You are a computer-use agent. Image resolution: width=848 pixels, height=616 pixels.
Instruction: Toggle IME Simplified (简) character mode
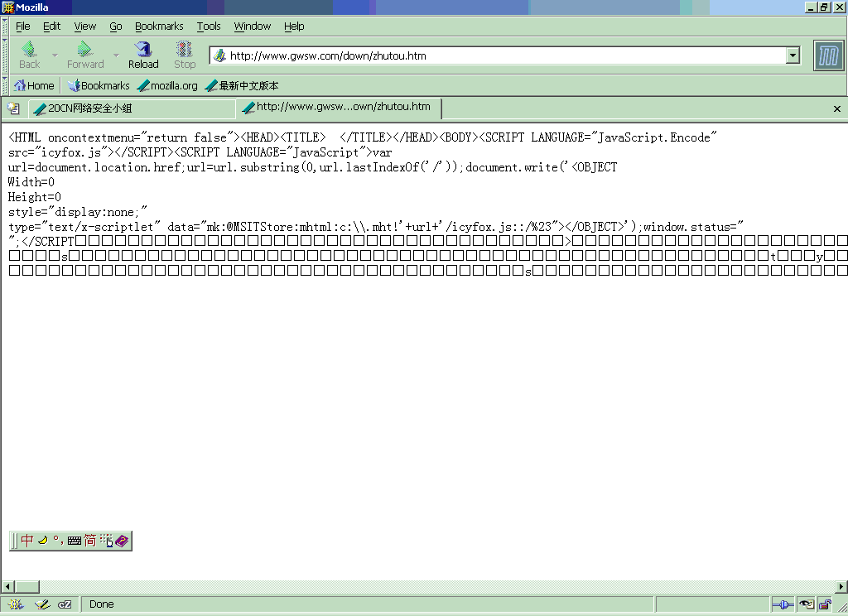[89, 541]
